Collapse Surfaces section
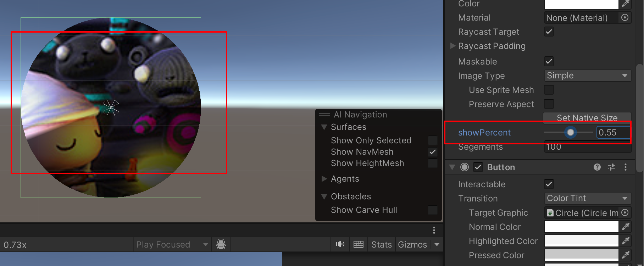 click(324, 127)
